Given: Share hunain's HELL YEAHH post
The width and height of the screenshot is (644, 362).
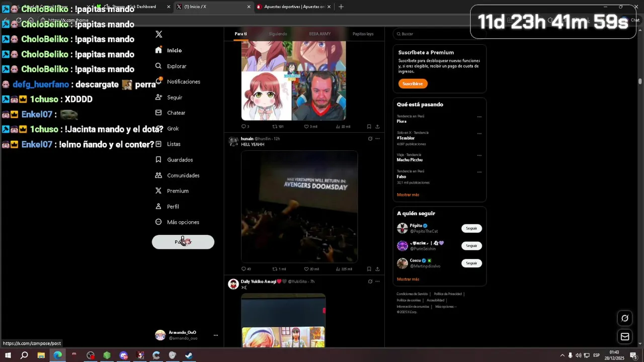Looking at the screenshot, I should point(377,269).
